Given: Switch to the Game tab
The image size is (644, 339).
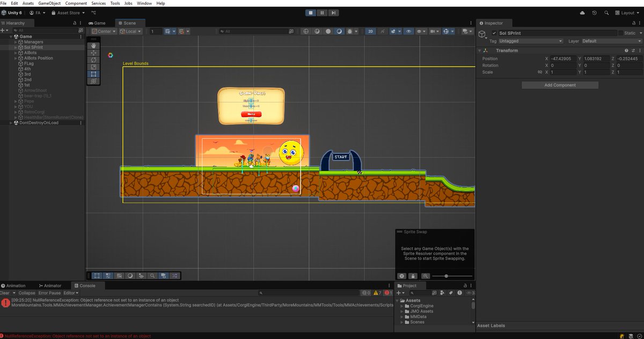Looking at the screenshot, I should [x=97, y=23].
